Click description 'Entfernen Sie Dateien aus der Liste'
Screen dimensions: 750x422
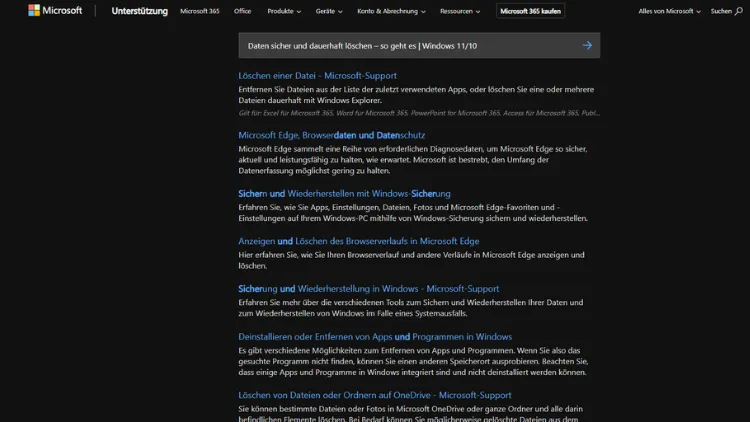[x=416, y=95]
